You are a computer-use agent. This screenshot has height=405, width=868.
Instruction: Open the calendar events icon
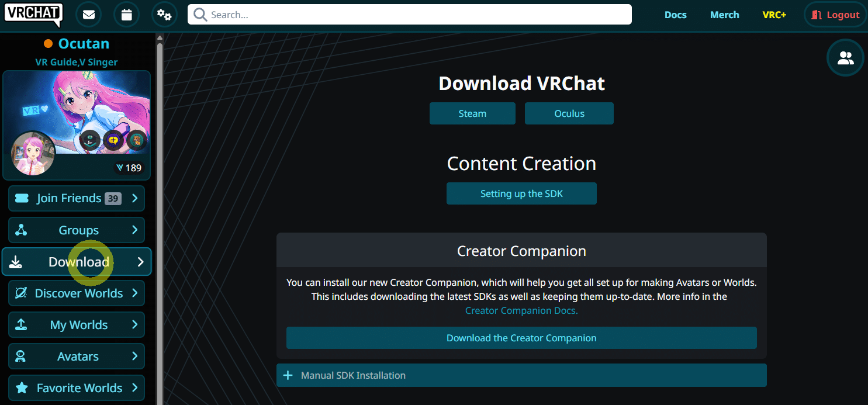tap(127, 15)
